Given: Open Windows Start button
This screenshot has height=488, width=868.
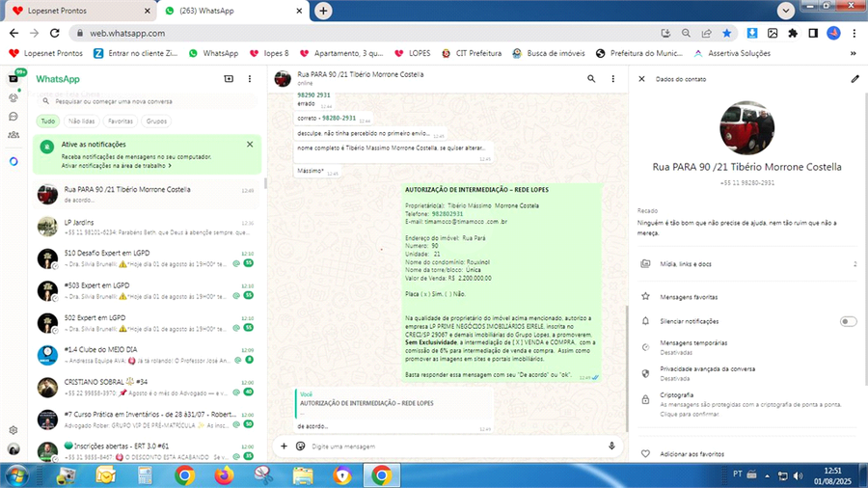Looking at the screenshot, I should pos(15,475).
